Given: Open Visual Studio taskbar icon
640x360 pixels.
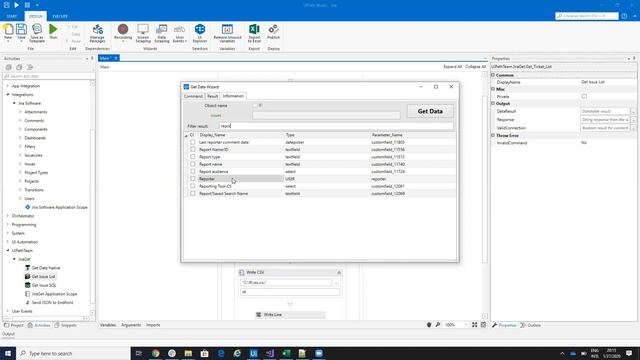Looking at the screenshot, I should [270, 353].
